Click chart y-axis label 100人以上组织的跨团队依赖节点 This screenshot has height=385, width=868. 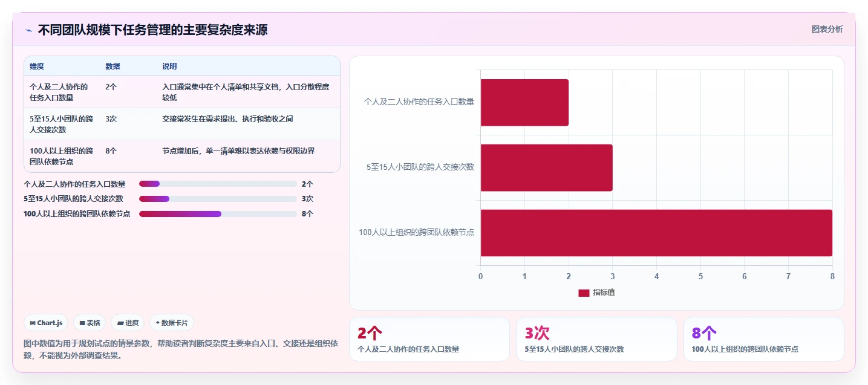coord(417,233)
